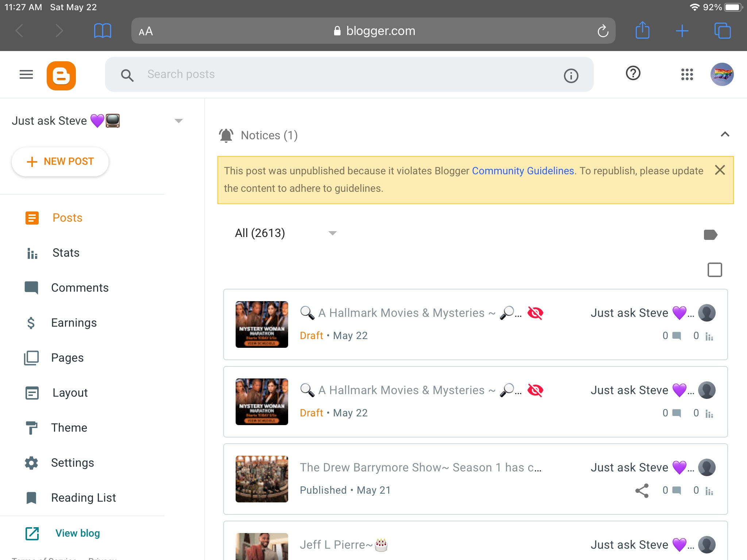Screen dimensions: 747x560
Task: Tick the select-all posts checkbox
Action: (715, 270)
